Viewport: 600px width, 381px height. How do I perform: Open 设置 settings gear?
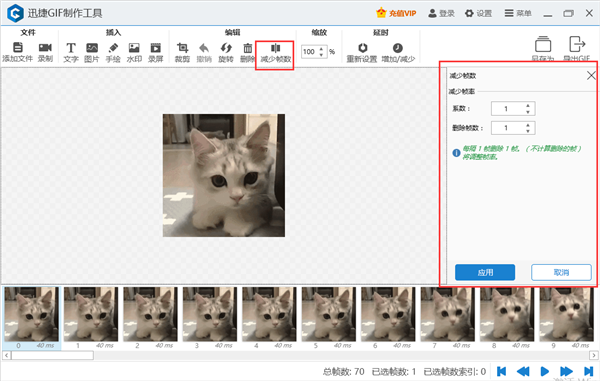(478, 13)
